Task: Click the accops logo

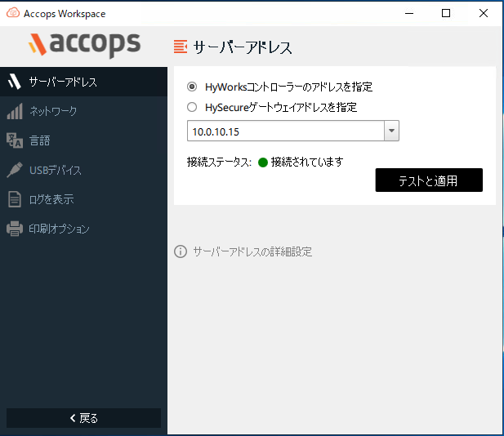Action: pos(84,45)
